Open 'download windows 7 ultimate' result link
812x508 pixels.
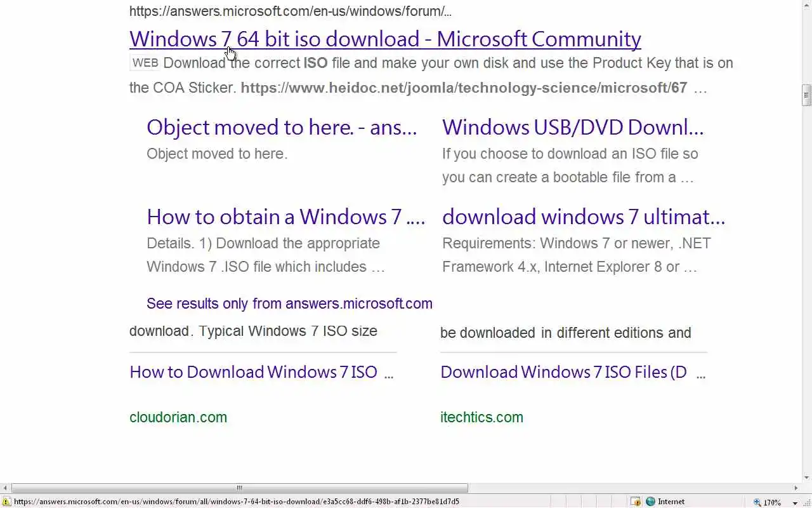[584, 217]
